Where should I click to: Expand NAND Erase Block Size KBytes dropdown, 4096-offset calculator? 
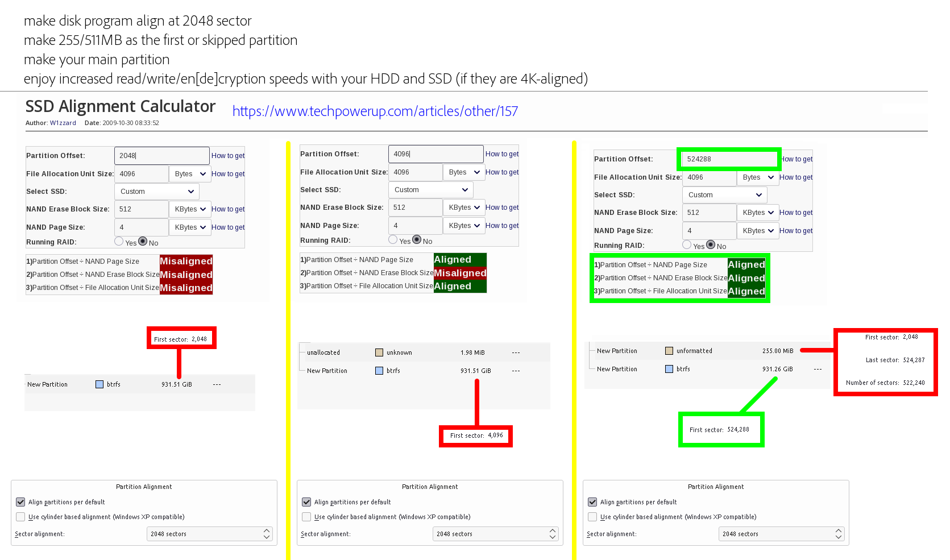tap(464, 208)
